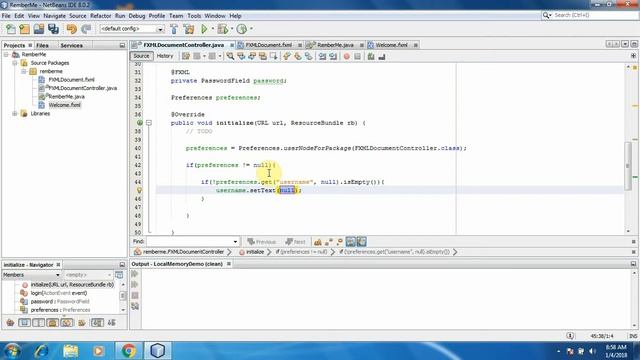This screenshot has height=360, width=640.
Task: Click the History view button
Action: (x=165, y=56)
